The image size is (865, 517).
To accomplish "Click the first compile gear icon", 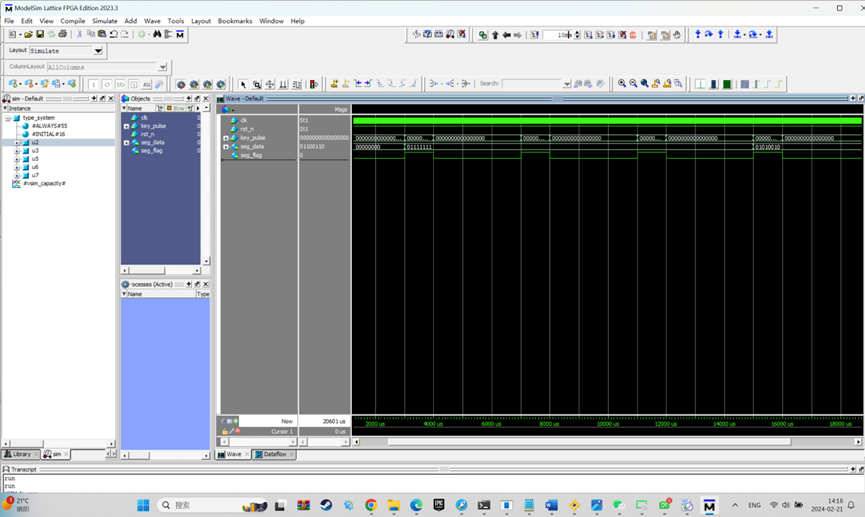I will coord(180,84).
